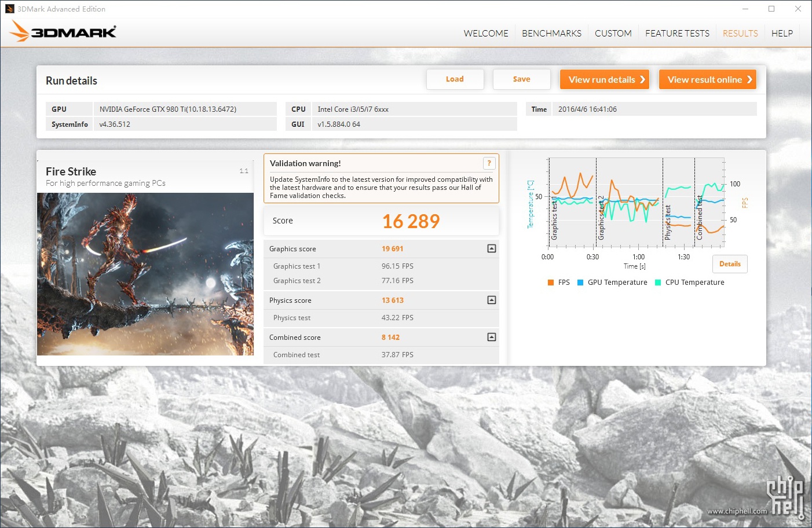812x528 pixels.
Task: Click the GPU name NVIDIA GeForce GTX 980 Ti
Action: click(x=168, y=109)
